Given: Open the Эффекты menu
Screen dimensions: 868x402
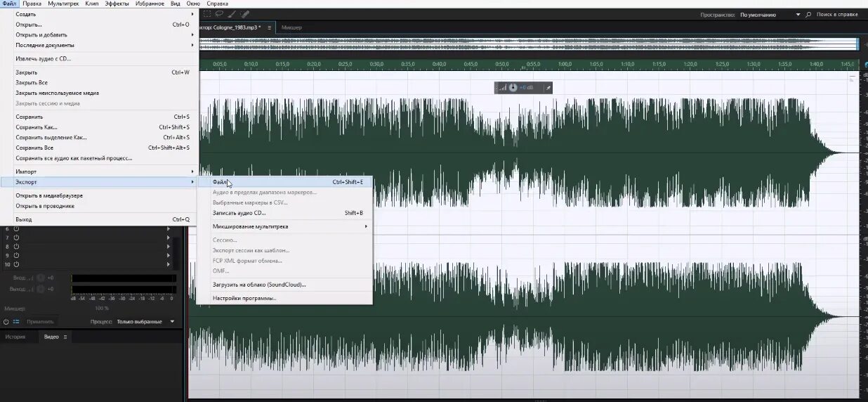Looking at the screenshot, I should tap(117, 4).
